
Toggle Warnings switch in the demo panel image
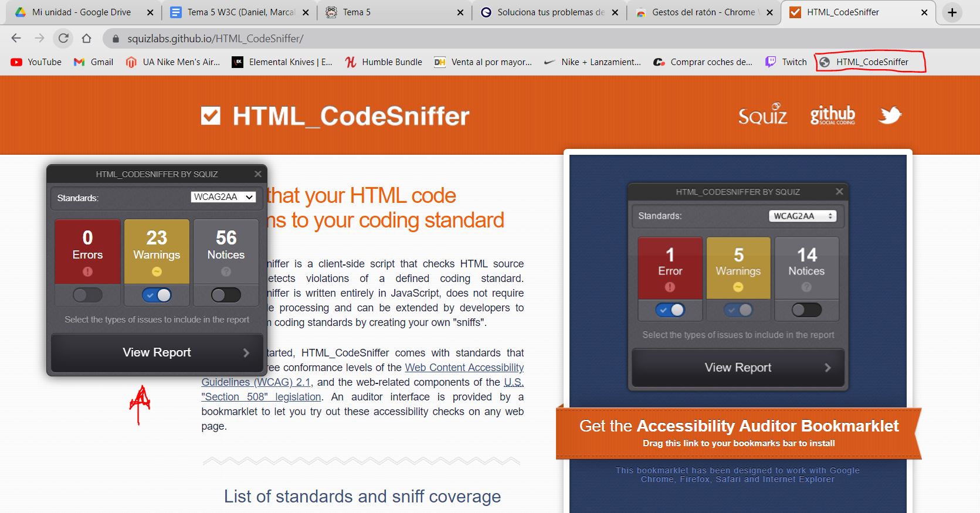click(x=738, y=310)
